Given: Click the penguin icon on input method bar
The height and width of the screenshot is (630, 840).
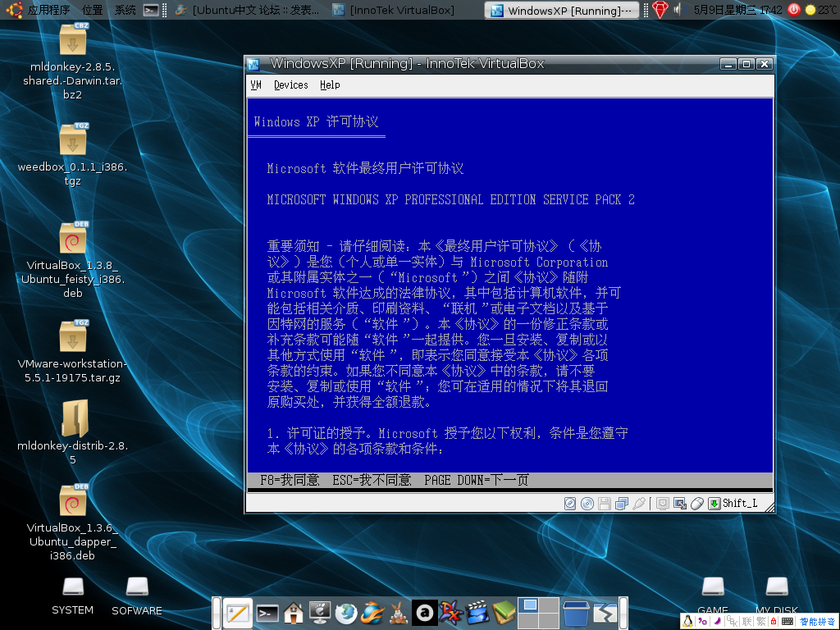Looking at the screenshot, I should 688,622.
